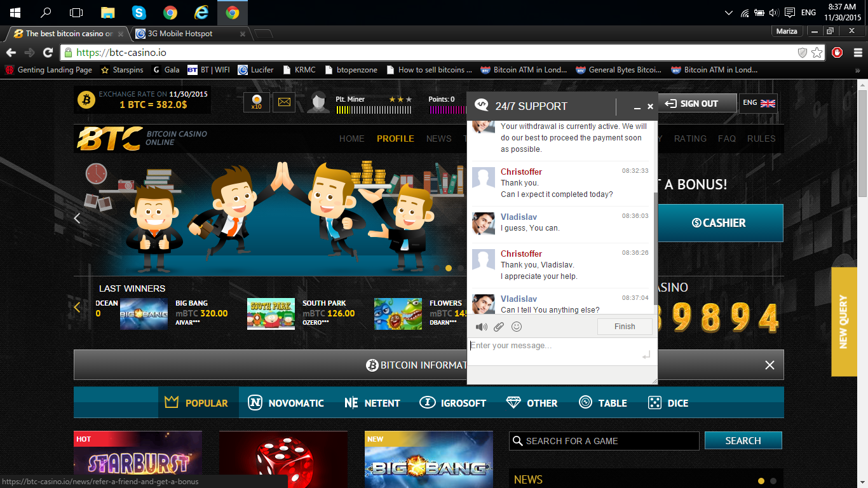Open the FAQ menu item

[x=727, y=139]
